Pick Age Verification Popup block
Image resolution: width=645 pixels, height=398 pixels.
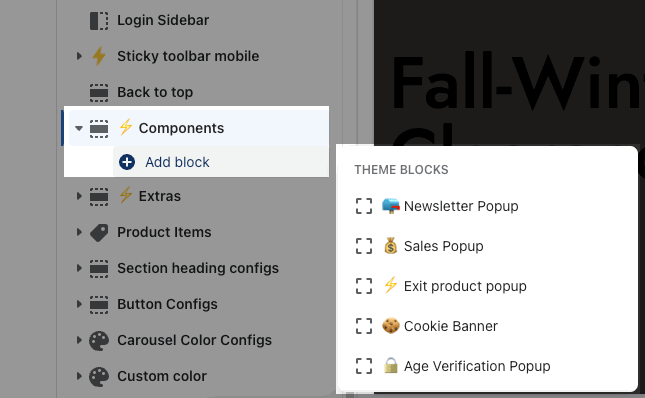pyautogui.click(x=477, y=366)
